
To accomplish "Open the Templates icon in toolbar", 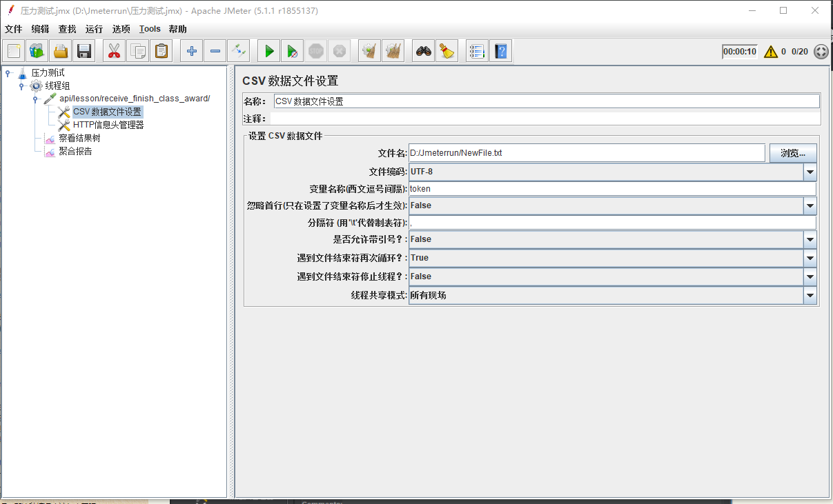I will (x=37, y=51).
